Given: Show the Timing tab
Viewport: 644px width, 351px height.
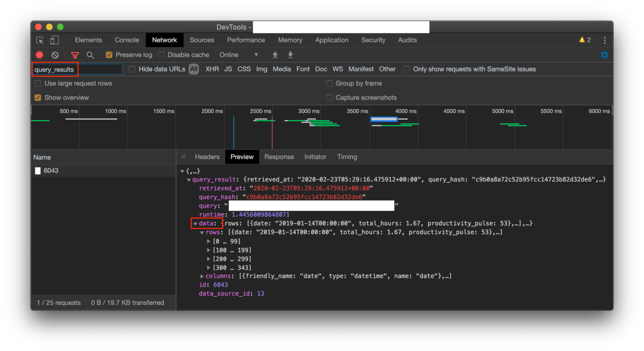Looking at the screenshot, I should point(347,157).
